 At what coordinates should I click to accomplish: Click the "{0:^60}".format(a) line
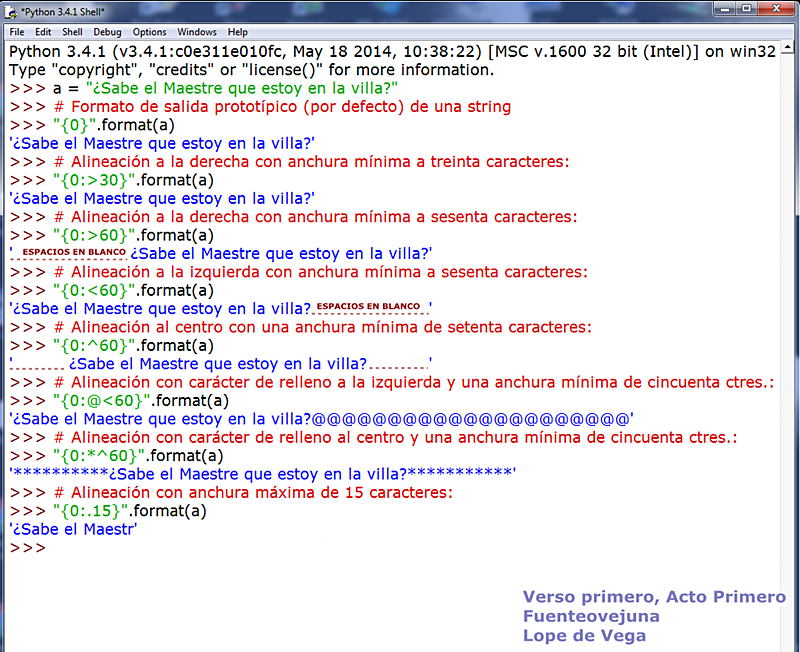point(110,345)
